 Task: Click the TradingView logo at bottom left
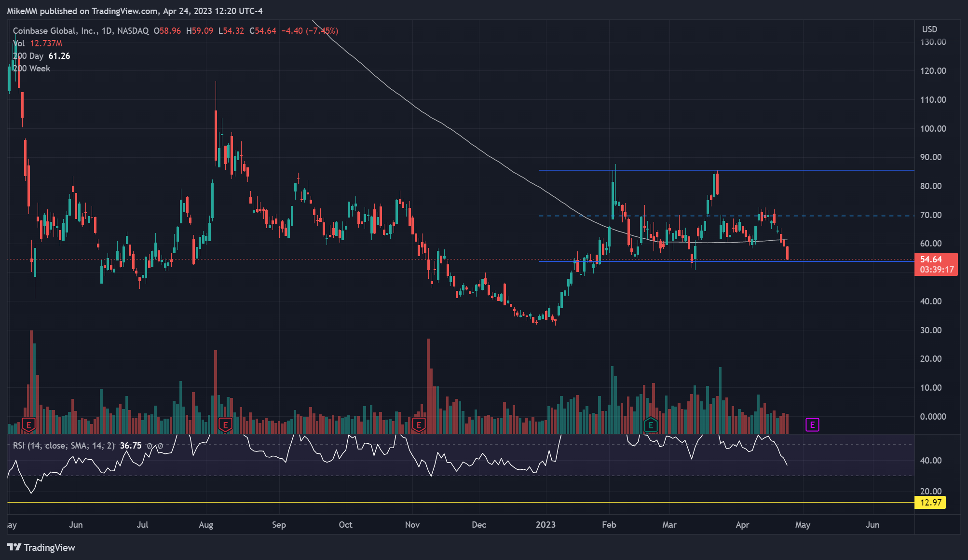pyautogui.click(x=41, y=547)
